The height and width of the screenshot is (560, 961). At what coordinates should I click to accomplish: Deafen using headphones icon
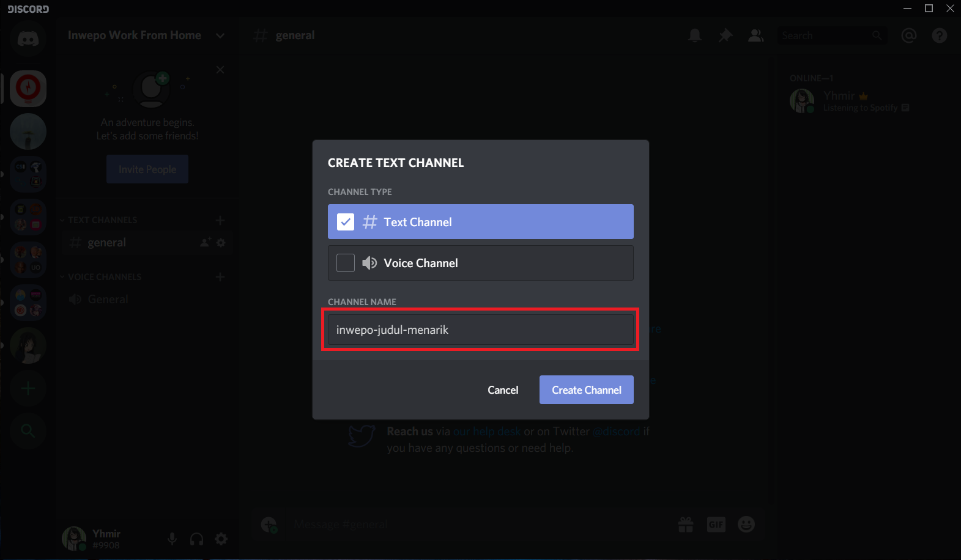coord(197,539)
